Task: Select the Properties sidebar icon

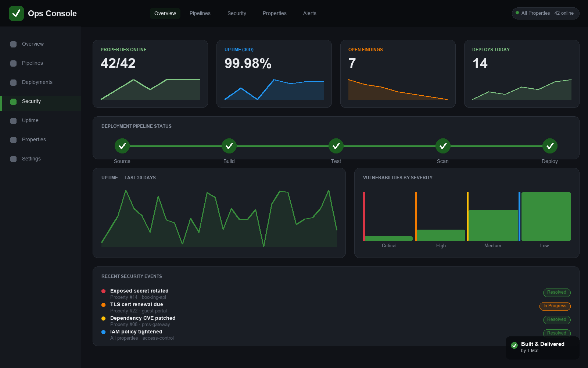Action: pyautogui.click(x=14, y=140)
